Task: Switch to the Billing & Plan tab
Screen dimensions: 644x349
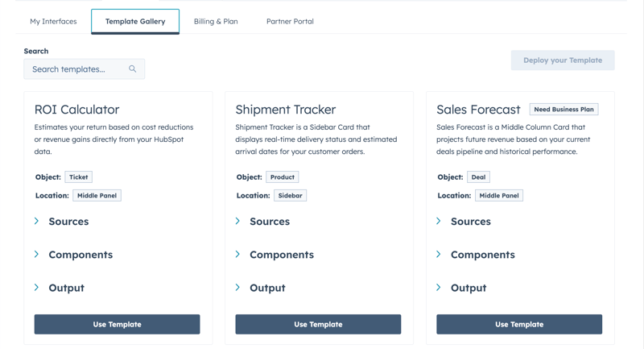Action: (x=216, y=22)
